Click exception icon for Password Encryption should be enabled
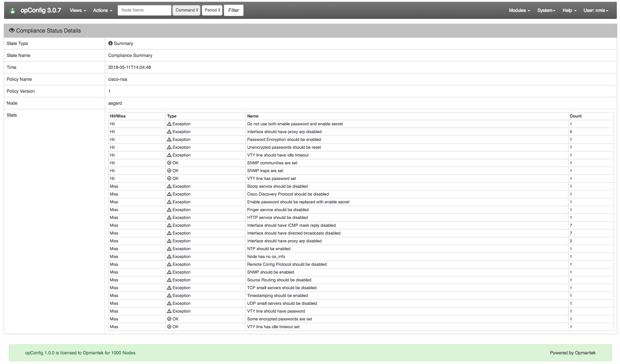Image resolution: width=620 pixels, height=364 pixels. pyautogui.click(x=169, y=140)
